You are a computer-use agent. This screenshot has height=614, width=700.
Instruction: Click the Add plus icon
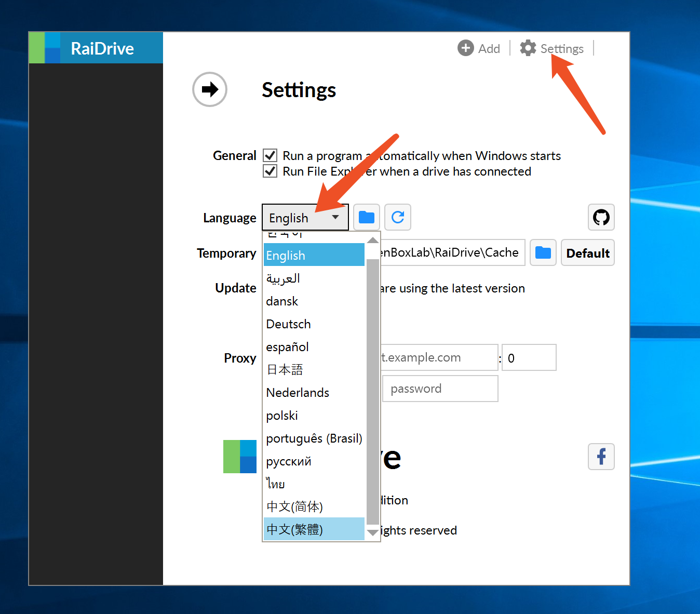pos(466,48)
